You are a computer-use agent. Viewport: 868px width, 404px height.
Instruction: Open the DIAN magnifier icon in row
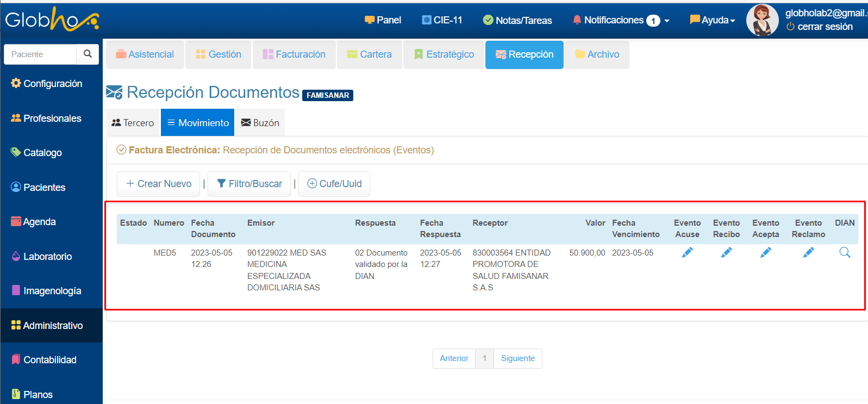coord(845,252)
